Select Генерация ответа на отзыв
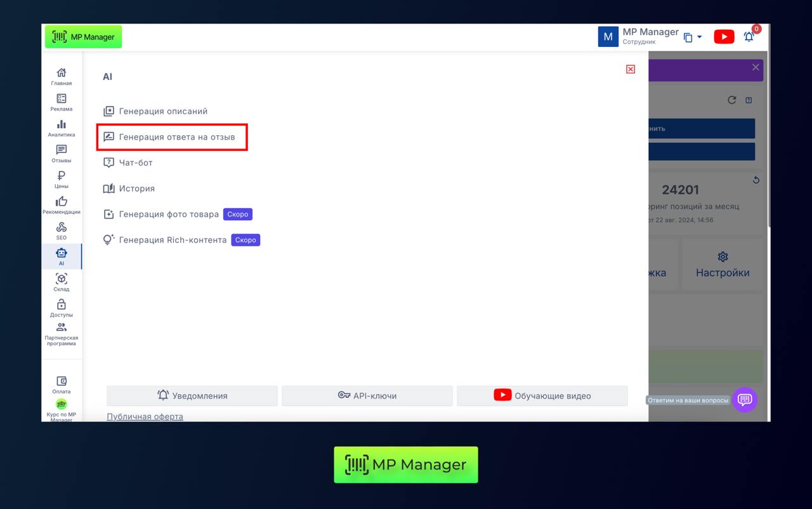The height and width of the screenshot is (509, 812). 176,137
